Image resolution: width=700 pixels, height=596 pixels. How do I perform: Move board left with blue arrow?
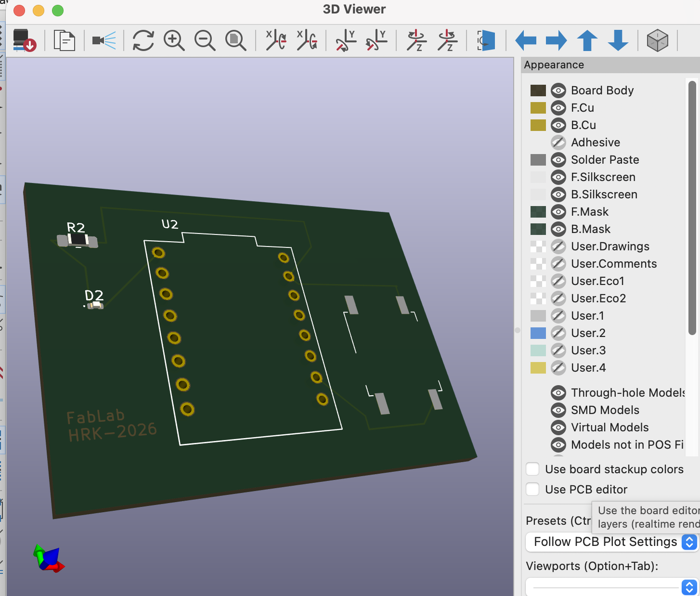(526, 40)
